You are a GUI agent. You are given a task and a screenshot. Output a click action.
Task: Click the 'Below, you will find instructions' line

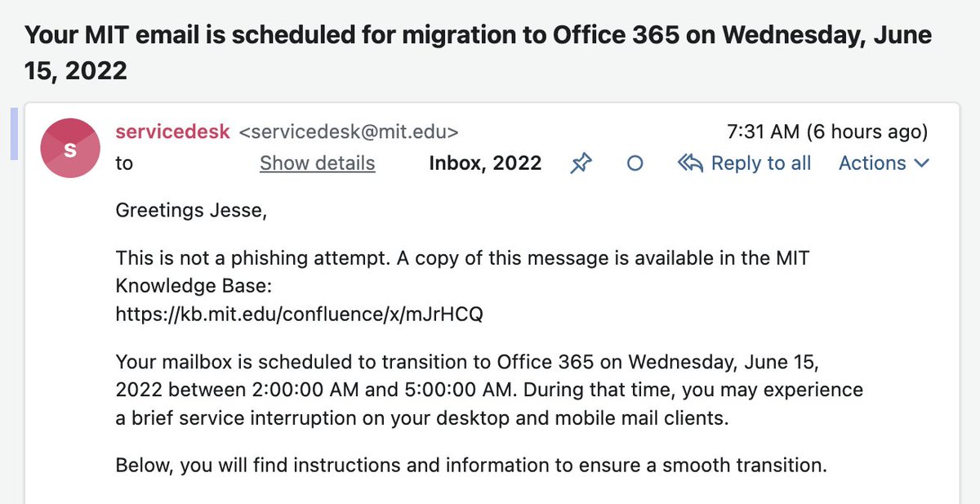(x=471, y=466)
